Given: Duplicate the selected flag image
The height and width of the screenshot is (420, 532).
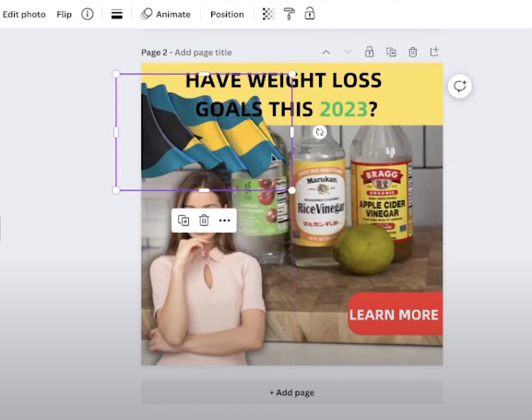Looking at the screenshot, I should coord(183,221).
